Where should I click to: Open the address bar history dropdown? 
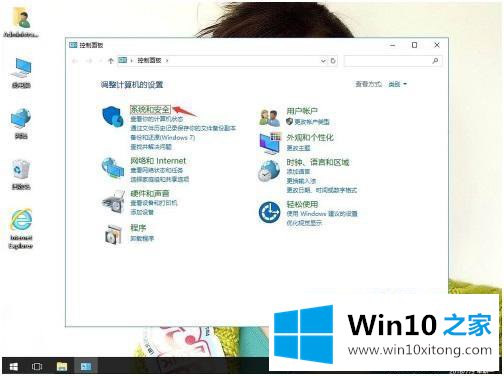[x=323, y=61]
